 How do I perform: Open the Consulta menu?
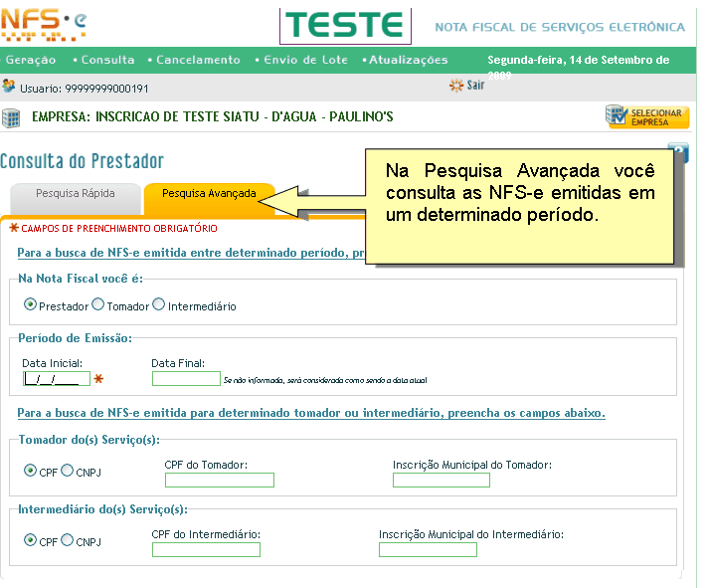tap(107, 60)
